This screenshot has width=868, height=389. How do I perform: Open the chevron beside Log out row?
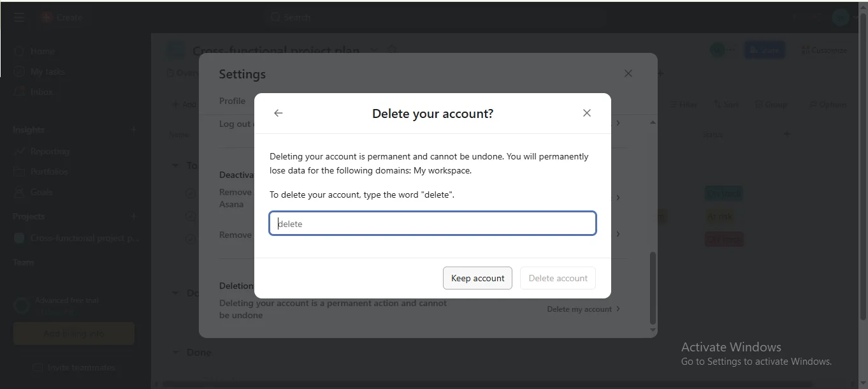[x=618, y=122]
